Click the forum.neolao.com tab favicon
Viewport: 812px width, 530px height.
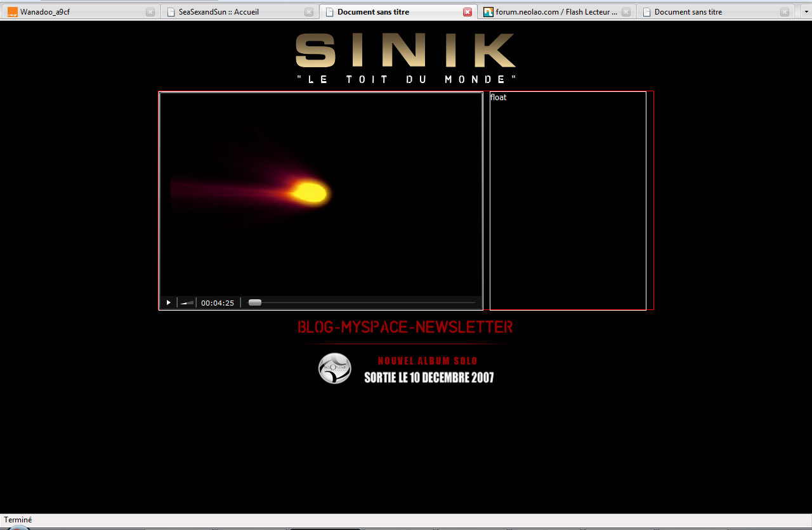(x=488, y=12)
